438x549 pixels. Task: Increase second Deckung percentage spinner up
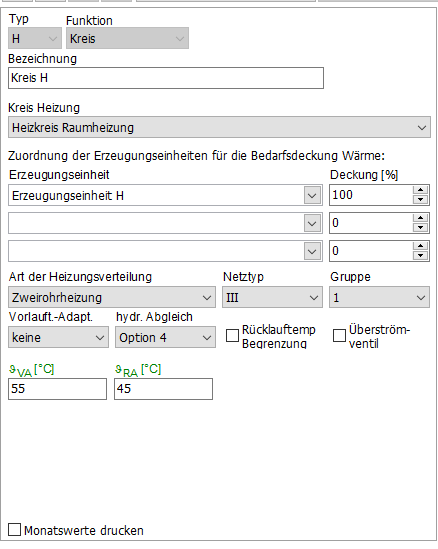click(x=420, y=218)
